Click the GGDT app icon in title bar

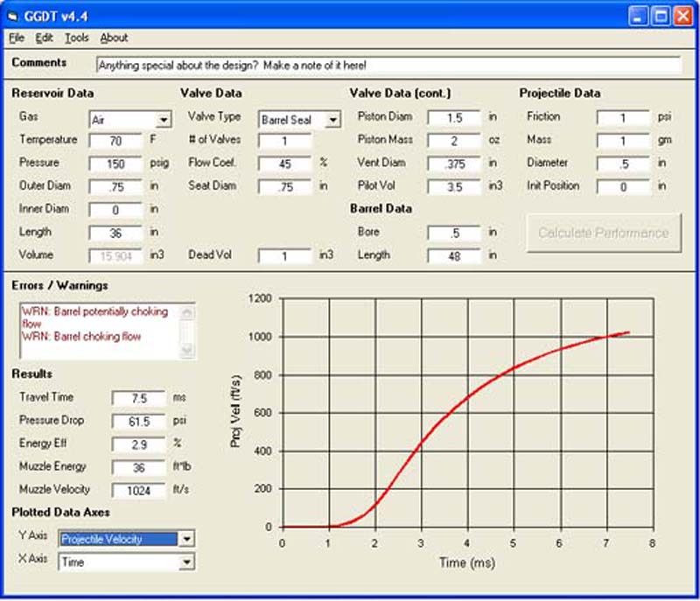(14, 16)
